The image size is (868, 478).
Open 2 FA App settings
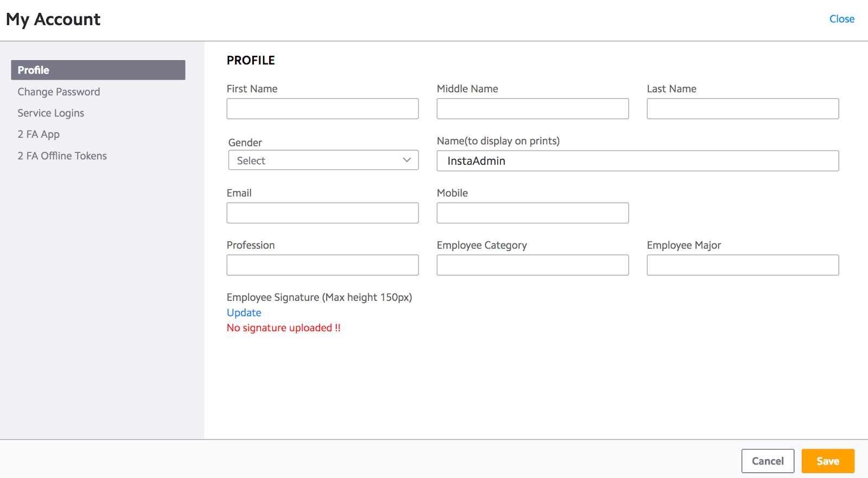39,134
